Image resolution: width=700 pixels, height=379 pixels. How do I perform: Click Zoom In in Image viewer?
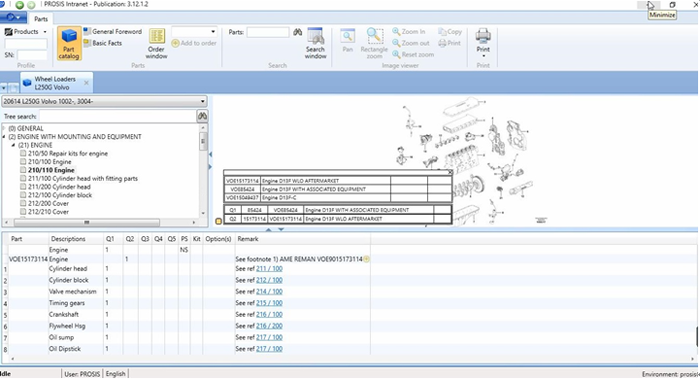point(409,32)
